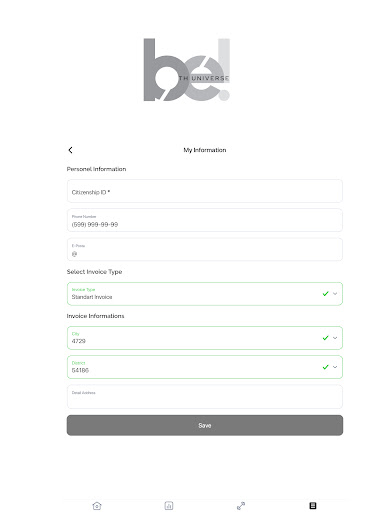
Task: Open the diagonal arrows tab icon
Action: (x=241, y=506)
